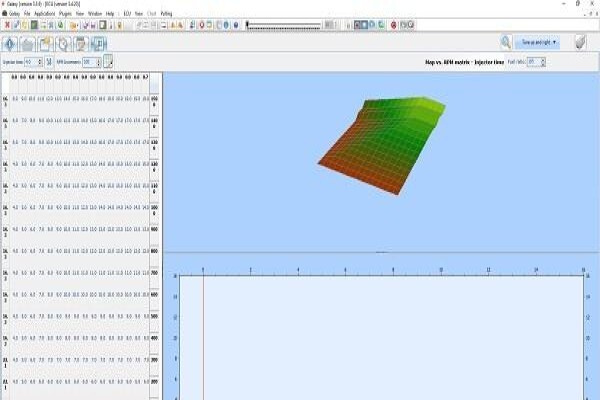Open the Window menu

coord(95,14)
